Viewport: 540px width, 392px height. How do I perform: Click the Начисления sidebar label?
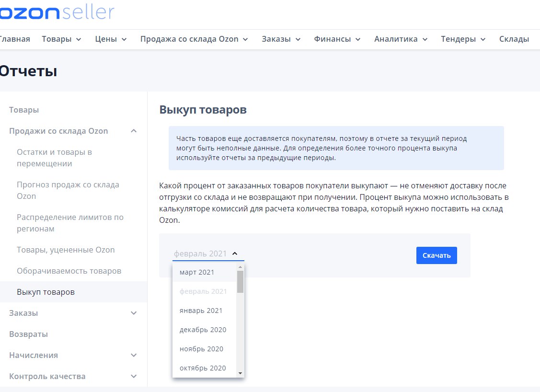34,355
